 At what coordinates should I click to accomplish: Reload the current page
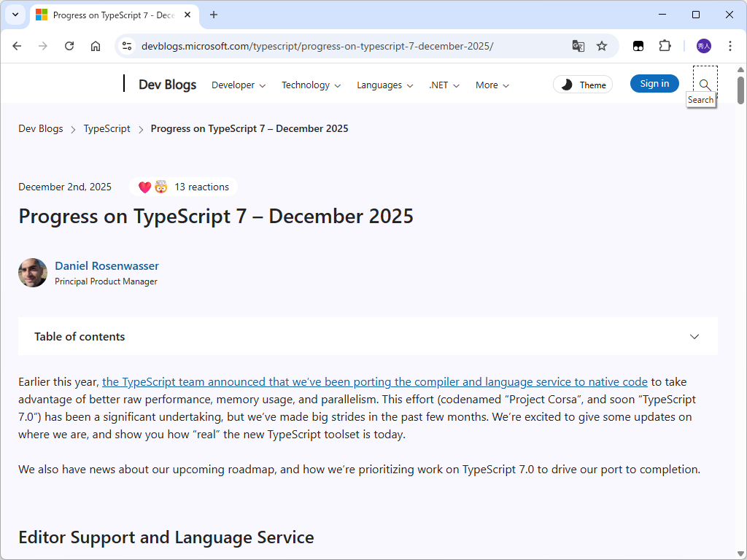(69, 46)
